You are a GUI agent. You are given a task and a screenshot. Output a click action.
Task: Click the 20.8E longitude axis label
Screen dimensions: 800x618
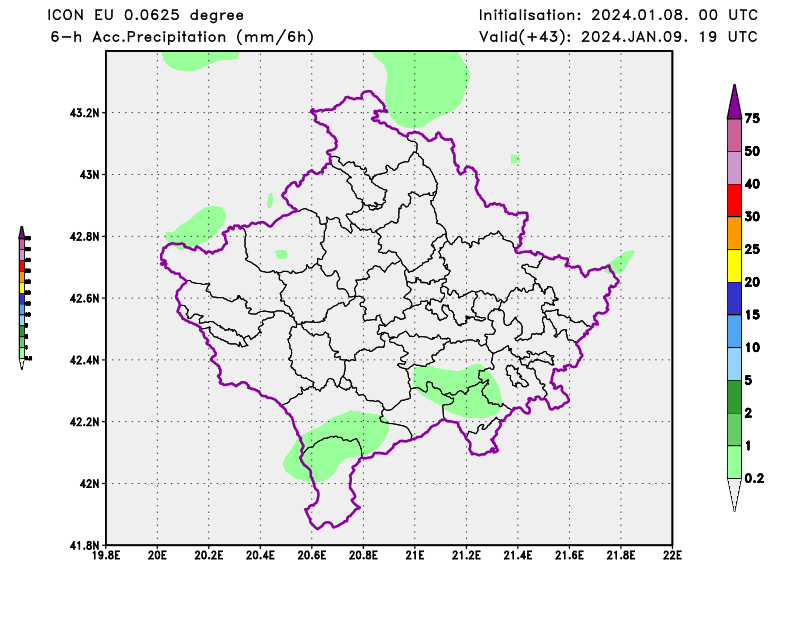pos(363,555)
